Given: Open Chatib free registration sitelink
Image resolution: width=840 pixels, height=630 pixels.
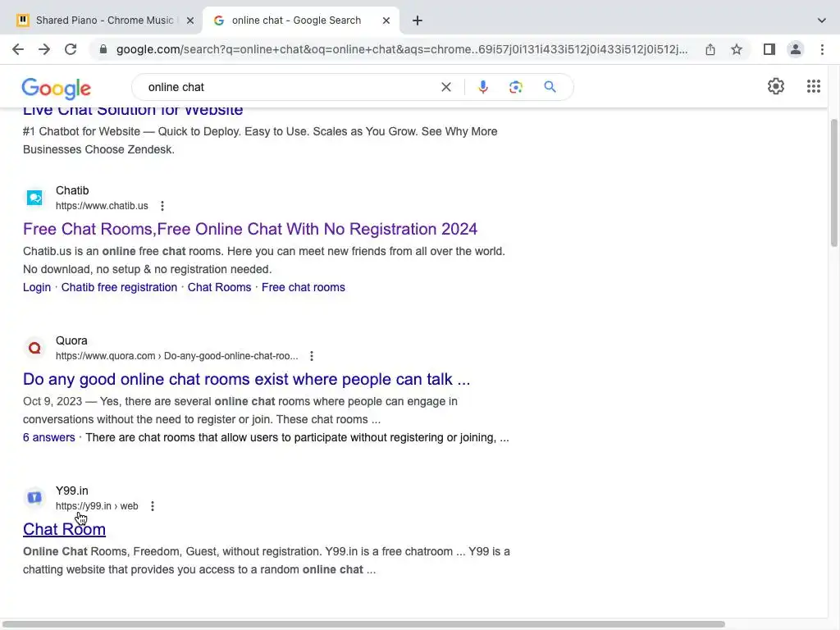Looking at the screenshot, I should click(119, 287).
